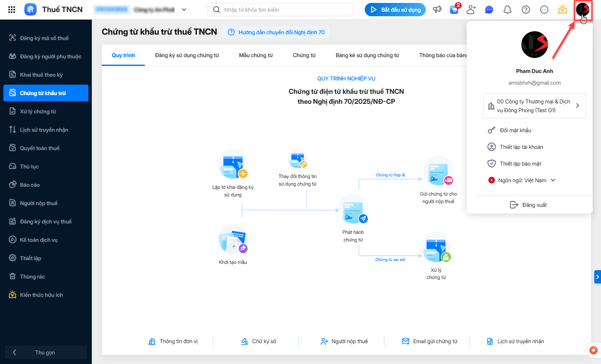Open Chữ ký số bottom link
This screenshot has width=601, height=364.
click(259, 341)
